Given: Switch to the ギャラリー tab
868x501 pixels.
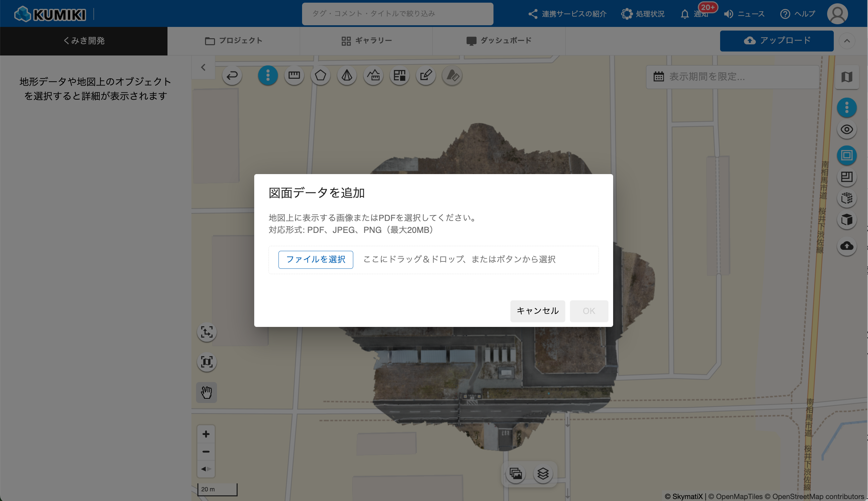Looking at the screenshot, I should click(366, 41).
